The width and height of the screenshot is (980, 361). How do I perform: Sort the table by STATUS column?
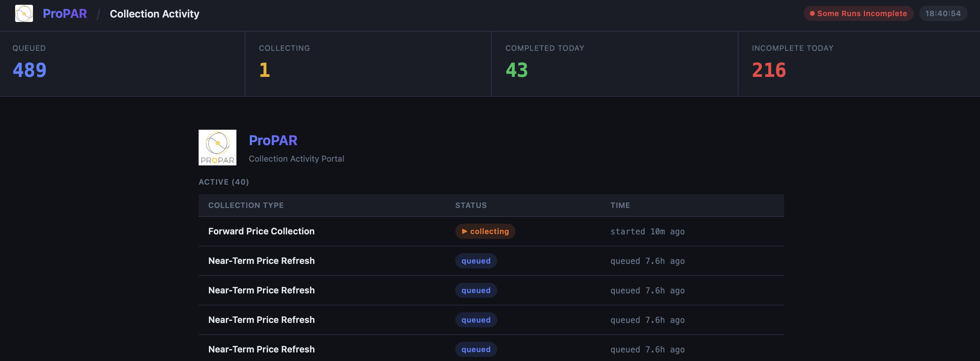click(471, 205)
